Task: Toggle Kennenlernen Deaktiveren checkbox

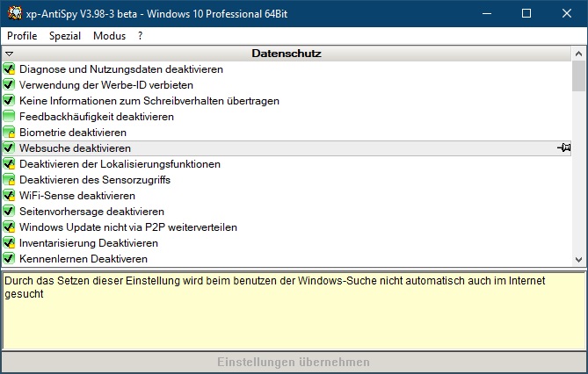Action: pos(9,259)
